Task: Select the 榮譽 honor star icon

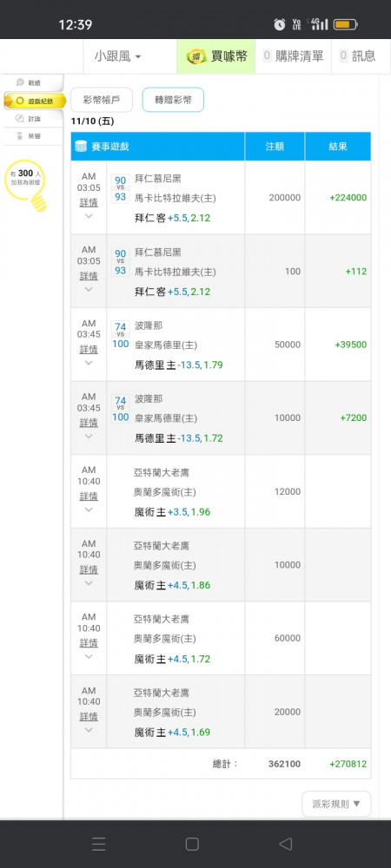Action: (x=20, y=135)
